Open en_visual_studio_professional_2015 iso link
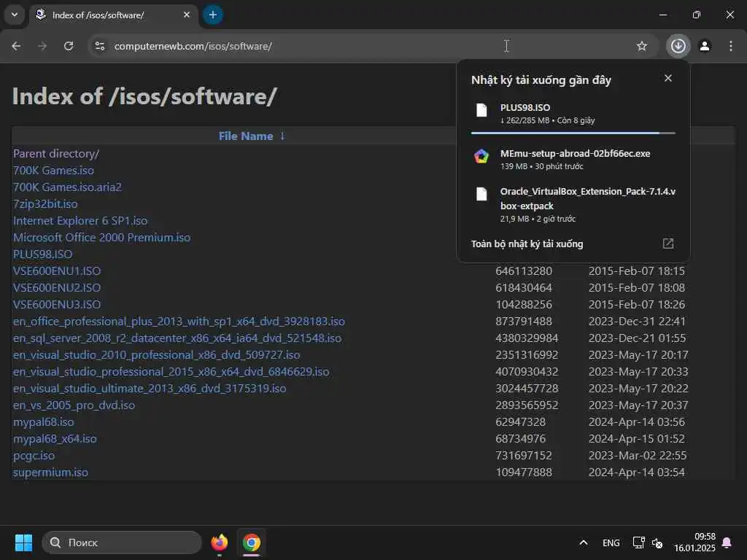Image resolution: width=747 pixels, height=560 pixels. [171, 371]
